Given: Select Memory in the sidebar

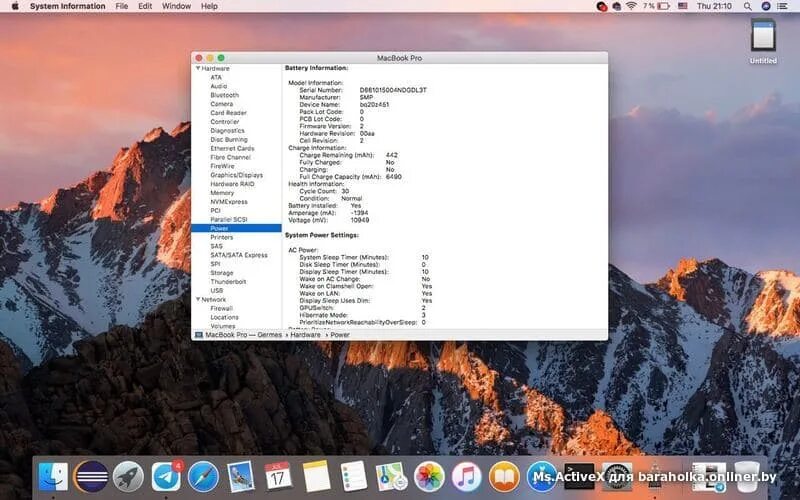Looking at the screenshot, I should coord(222,193).
